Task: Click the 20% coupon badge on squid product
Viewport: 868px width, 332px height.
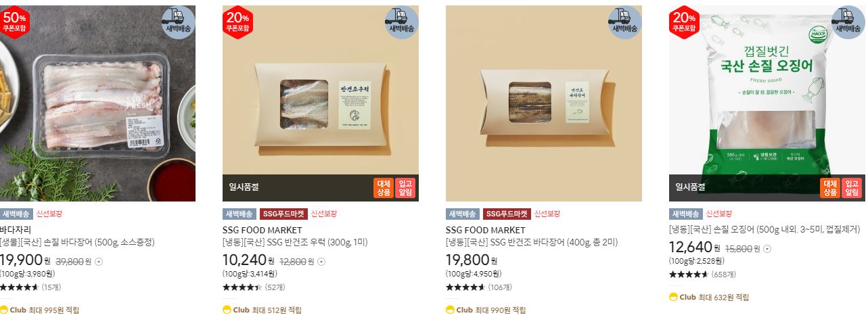Action: [x=684, y=22]
